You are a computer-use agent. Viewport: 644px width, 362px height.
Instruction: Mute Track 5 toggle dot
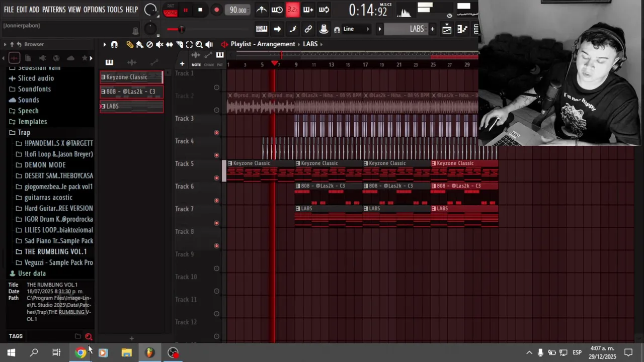coord(217,178)
